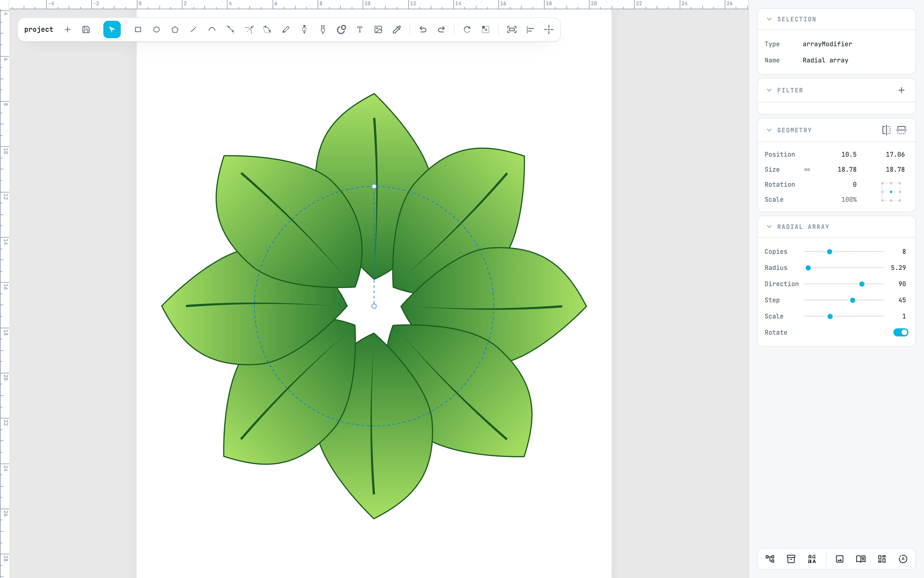
Task: Click the Step slider handle
Action: [853, 300]
